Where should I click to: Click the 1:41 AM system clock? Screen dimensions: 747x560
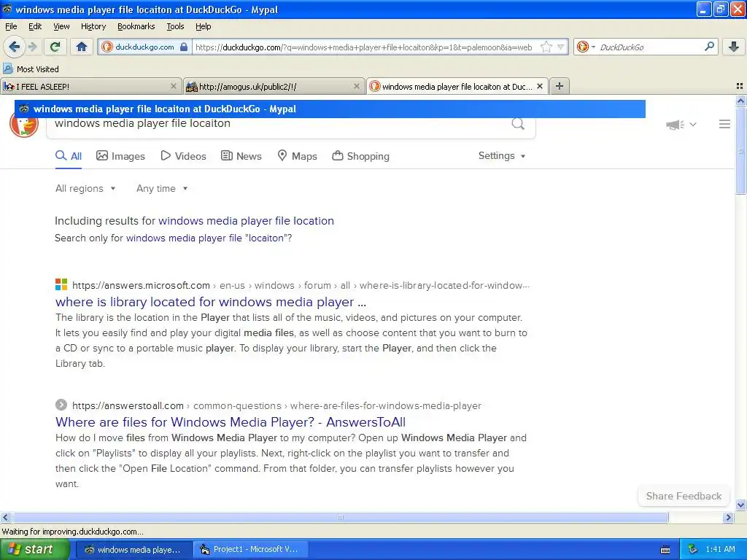coord(720,549)
